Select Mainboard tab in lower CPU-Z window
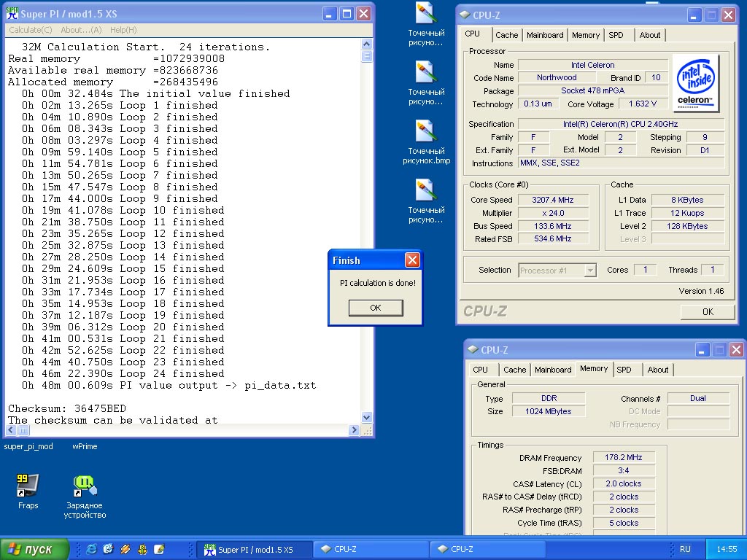Image resolution: width=747 pixels, height=560 pixels. [553, 370]
